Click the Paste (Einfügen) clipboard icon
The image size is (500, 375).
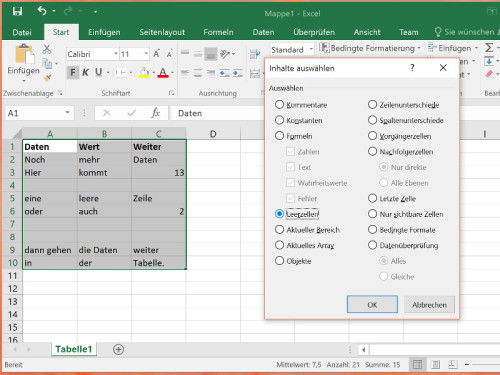pyautogui.click(x=24, y=54)
